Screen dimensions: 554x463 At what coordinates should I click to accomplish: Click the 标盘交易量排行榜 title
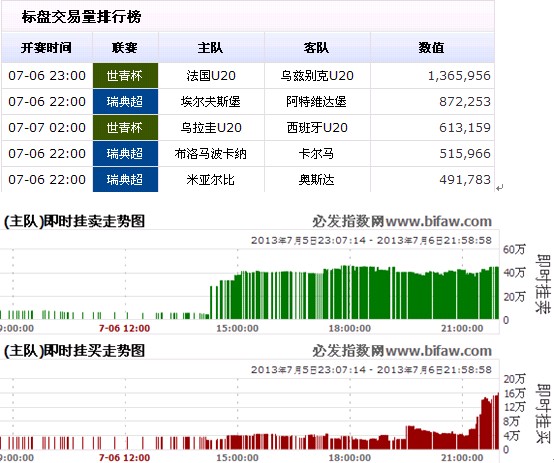coord(82,17)
